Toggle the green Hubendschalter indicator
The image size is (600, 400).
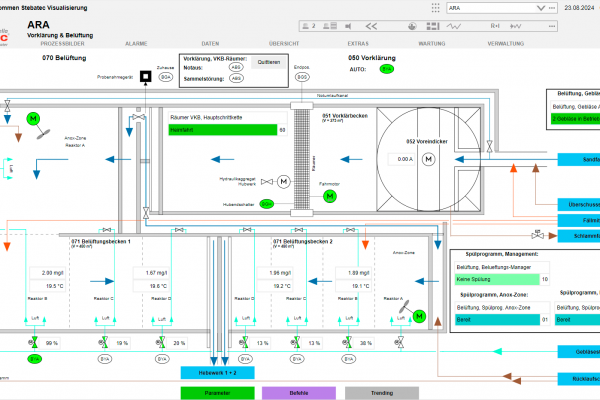[x=267, y=204]
